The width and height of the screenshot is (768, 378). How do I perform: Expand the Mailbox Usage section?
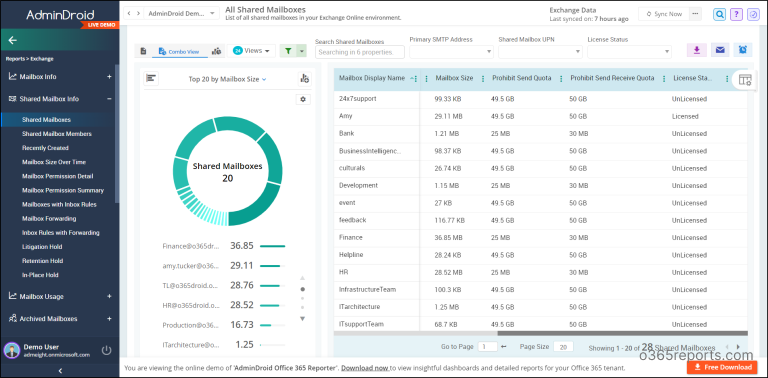tap(109, 296)
